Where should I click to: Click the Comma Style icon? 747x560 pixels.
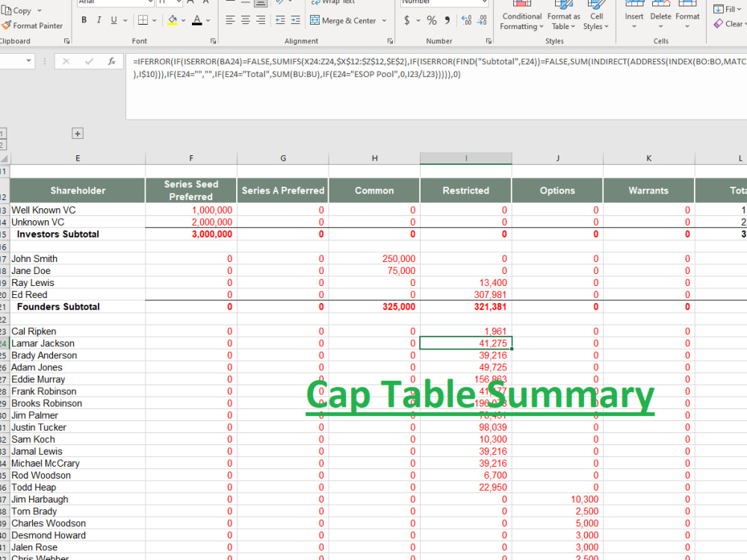pyautogui.click(x=447, y=21)
